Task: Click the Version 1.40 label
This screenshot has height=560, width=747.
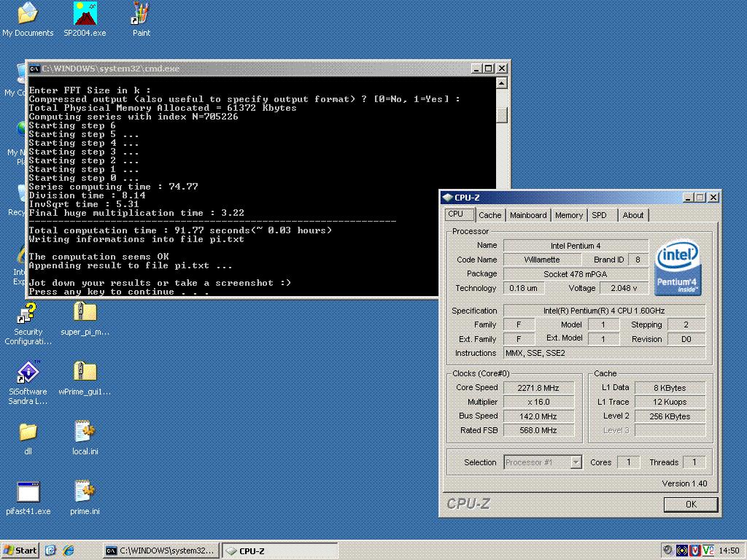Action: tap(684, 483)
